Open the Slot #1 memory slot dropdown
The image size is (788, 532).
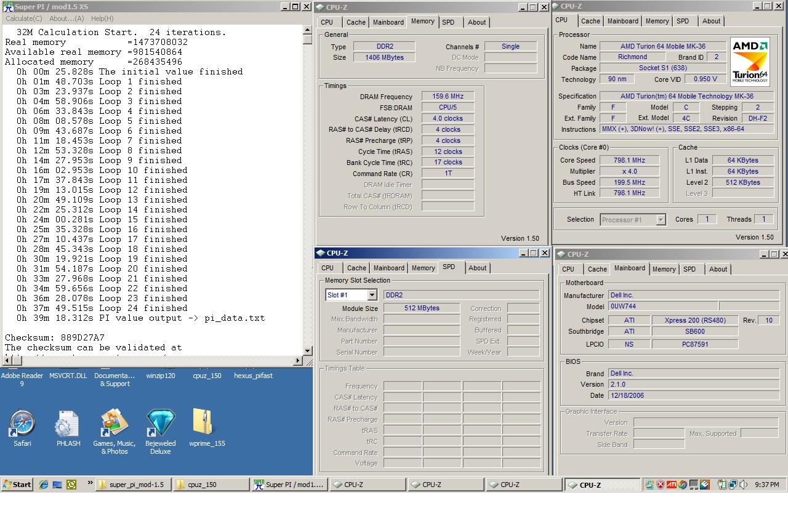[372, 296]
